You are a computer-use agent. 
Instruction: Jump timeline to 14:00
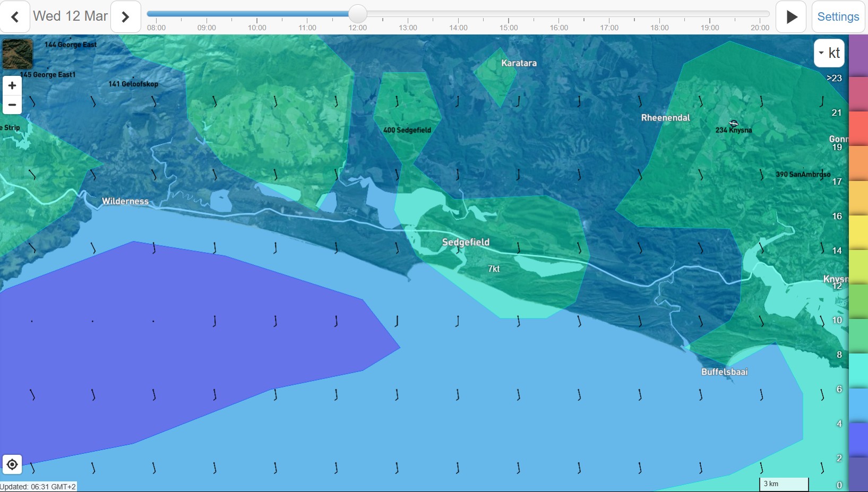pos(458,28)
